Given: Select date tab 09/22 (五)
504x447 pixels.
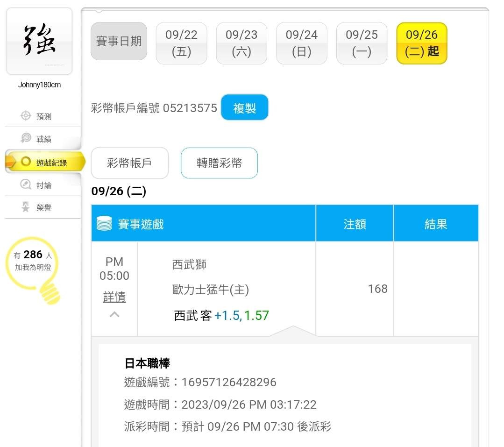Looking at the screenshot, I should click(181, 43).
